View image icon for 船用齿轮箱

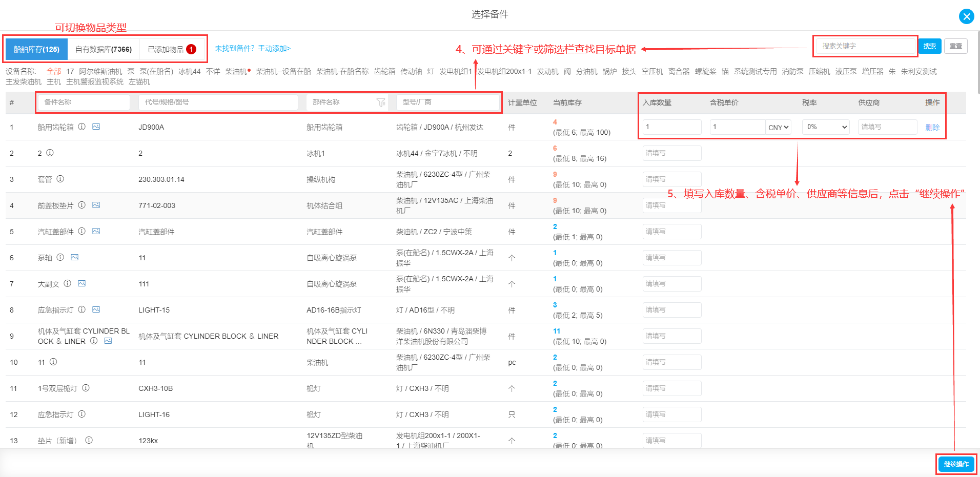click(x=96, y=127)
